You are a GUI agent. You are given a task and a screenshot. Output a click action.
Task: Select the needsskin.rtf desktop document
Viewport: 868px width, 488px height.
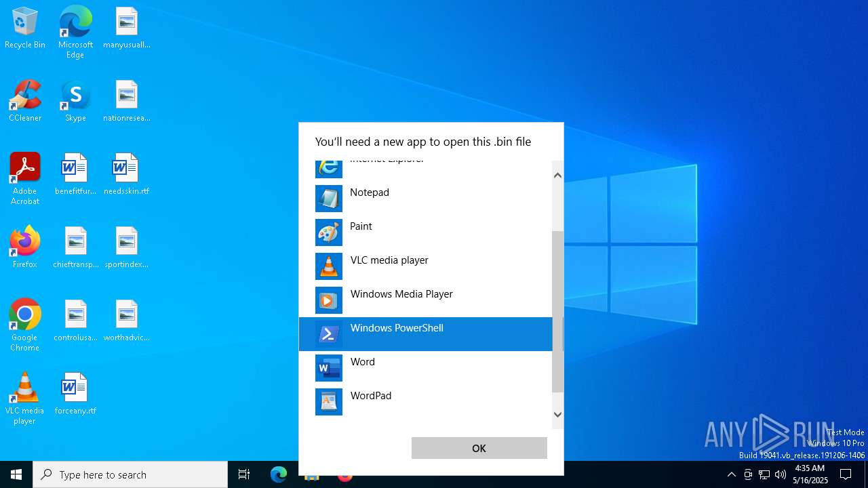[x=127, y=174]
